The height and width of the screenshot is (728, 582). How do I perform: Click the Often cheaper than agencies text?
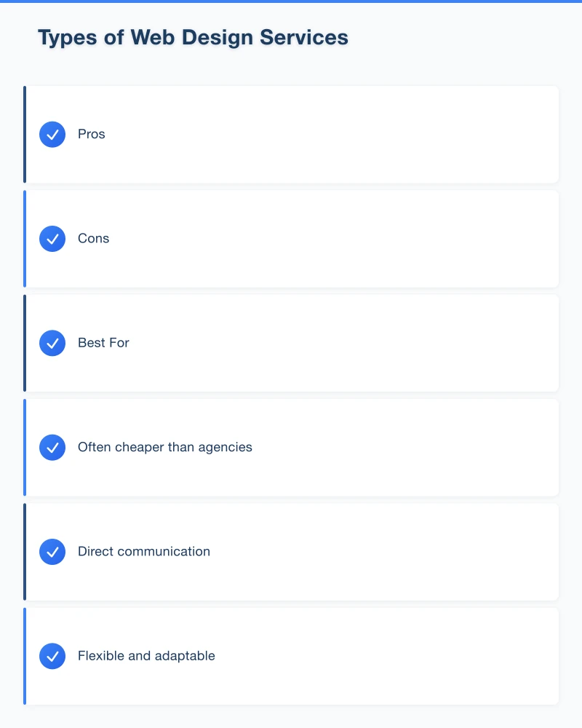[165, 448]
